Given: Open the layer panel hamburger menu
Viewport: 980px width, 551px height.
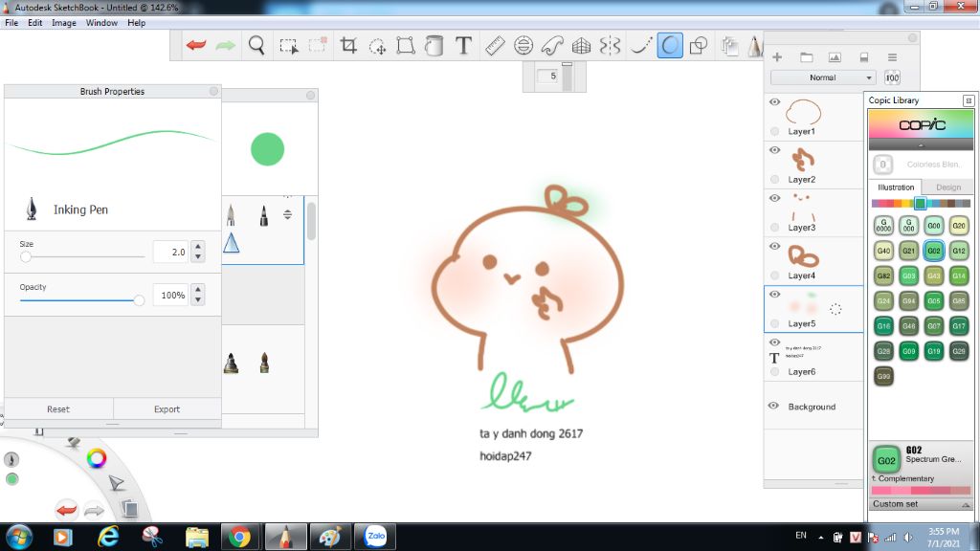Looking at the screenshot, I should coord(892,56).
